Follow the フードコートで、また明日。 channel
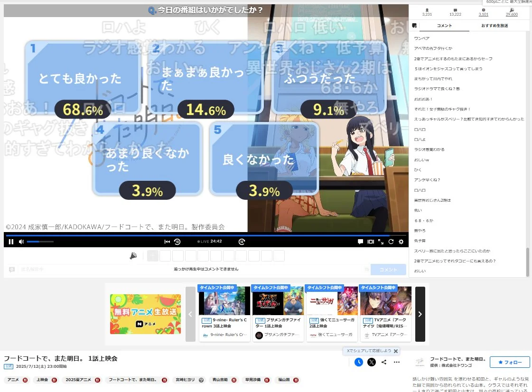Viewport: 532px width, 392px height. click(x=510, y=362)
